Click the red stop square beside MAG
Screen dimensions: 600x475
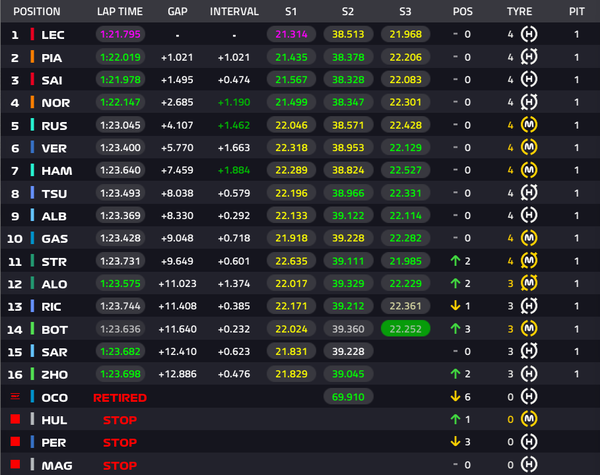15,465
